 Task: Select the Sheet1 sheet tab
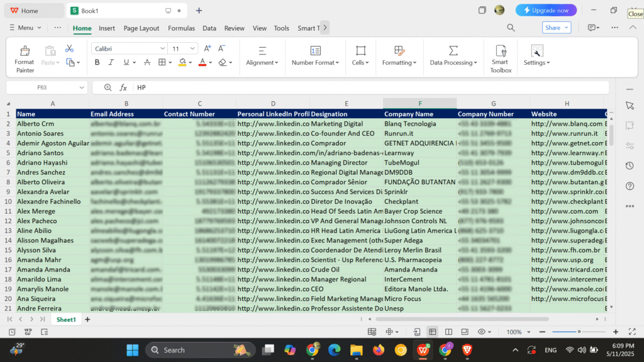coord(66,319)
